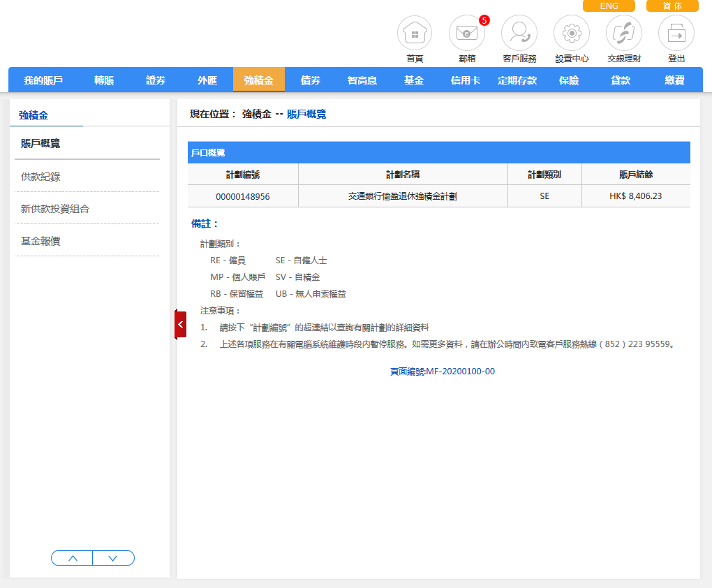The height and width of the screenshot is (588, 712).
Task: Click plan number 00000148956
Action: 243,196
